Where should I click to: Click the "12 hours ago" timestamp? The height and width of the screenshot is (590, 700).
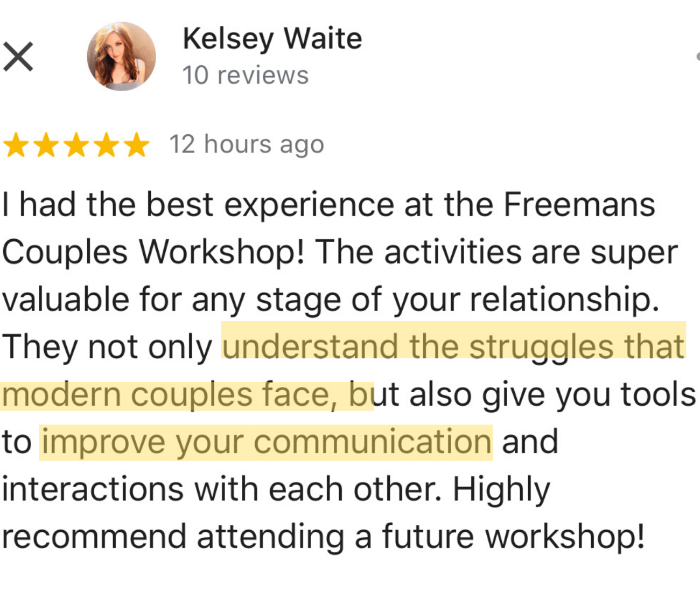(x=247, y=144)
